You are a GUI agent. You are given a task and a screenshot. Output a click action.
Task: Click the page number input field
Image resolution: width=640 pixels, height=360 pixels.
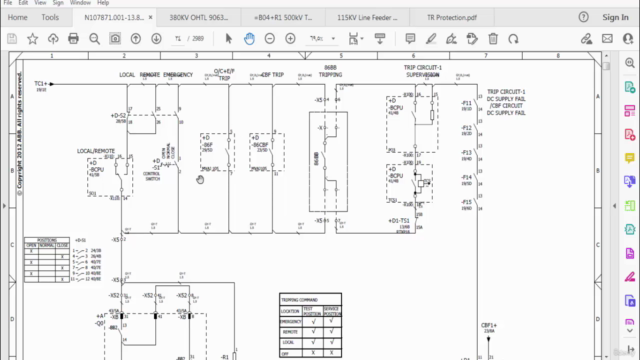tap(178, 39)
